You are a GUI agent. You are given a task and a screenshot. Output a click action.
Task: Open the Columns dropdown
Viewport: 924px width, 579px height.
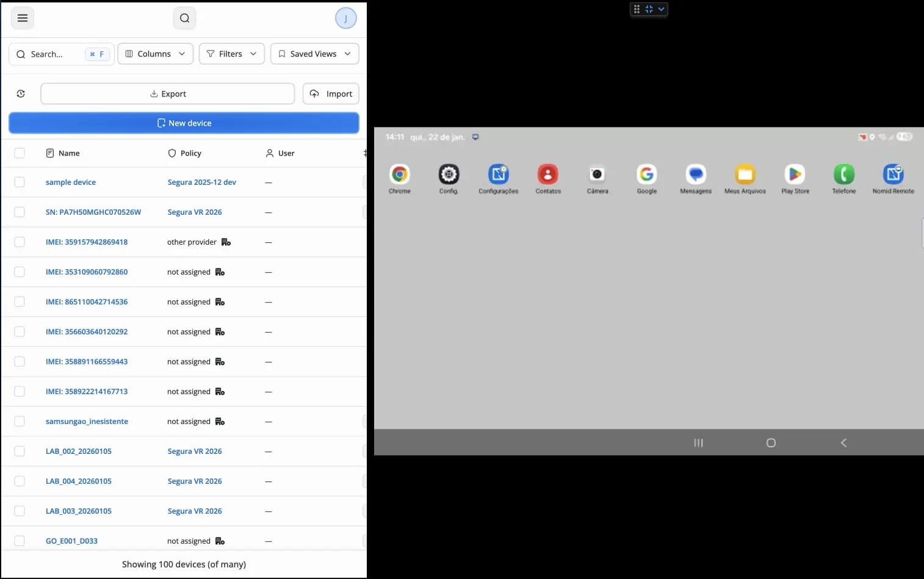[x=155, y=54]
